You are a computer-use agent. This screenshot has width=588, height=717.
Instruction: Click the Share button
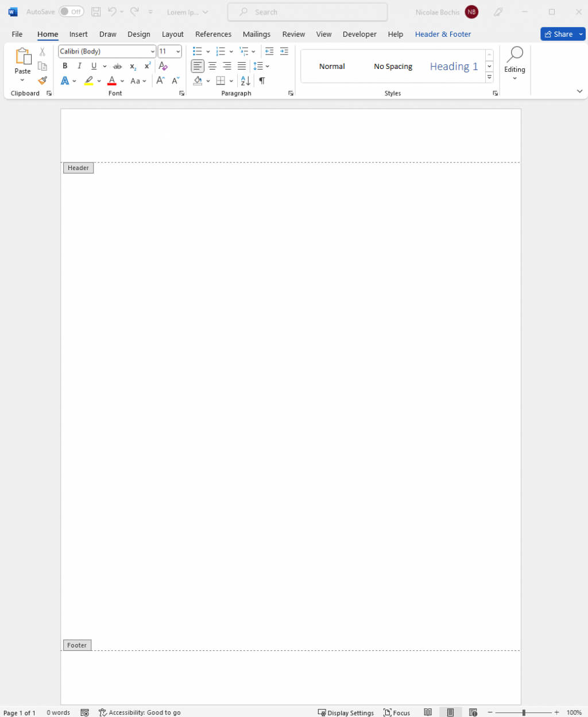coord(558,34)
